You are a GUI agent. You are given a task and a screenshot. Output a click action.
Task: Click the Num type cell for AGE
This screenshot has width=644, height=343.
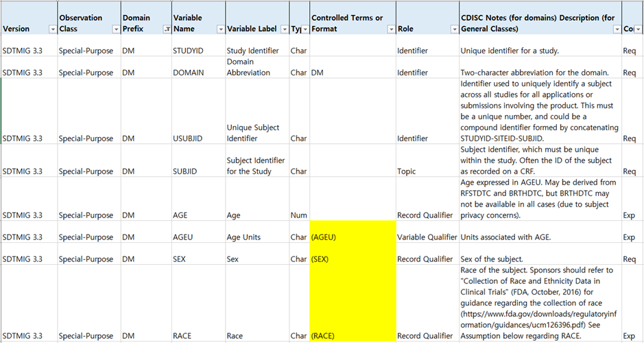[x=299, y=215]
